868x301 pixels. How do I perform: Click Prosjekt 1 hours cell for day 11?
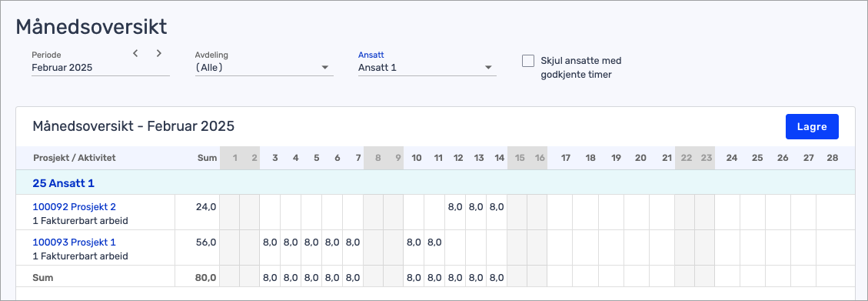pyautogui.click(x=434, y=248)
